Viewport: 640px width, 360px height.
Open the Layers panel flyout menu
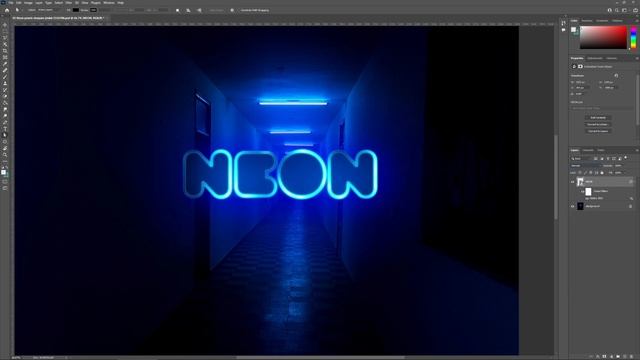click(637, 150)
